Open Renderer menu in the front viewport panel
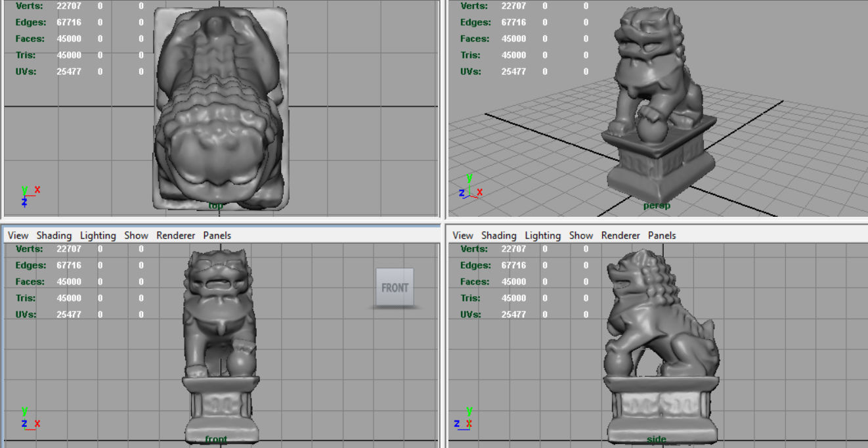 175,235
